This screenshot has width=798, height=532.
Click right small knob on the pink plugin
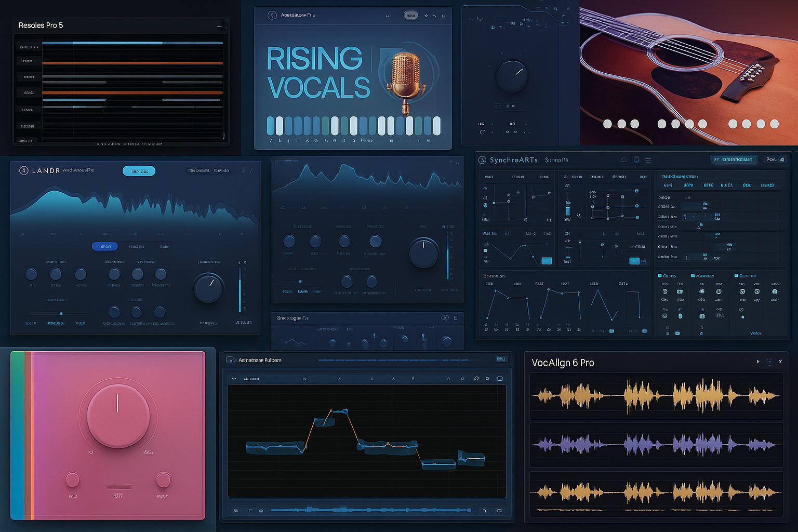coord(163,480)
